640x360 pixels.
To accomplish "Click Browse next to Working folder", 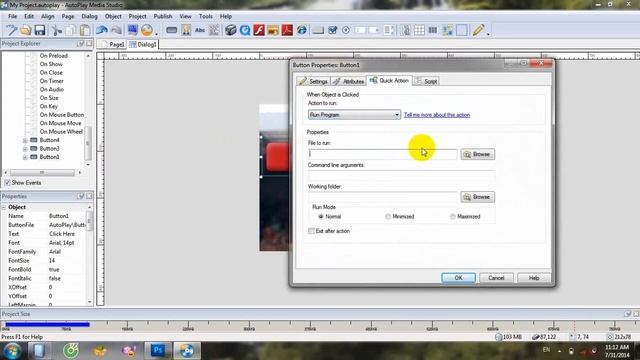I will click(x=478, y=197).
